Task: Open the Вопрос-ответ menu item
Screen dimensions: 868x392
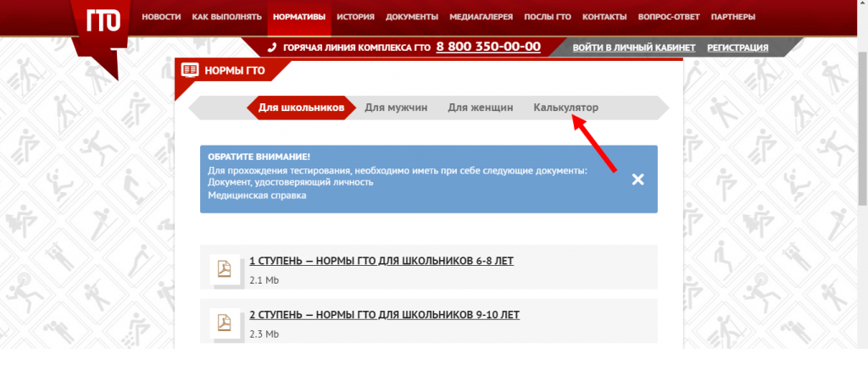Action: pyautogui.click(x=669, y=17)
